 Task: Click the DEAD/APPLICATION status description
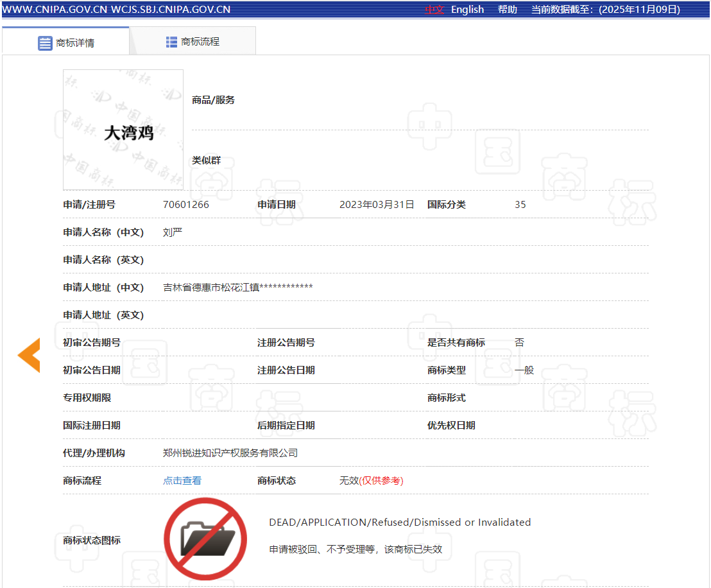(400, 522)
